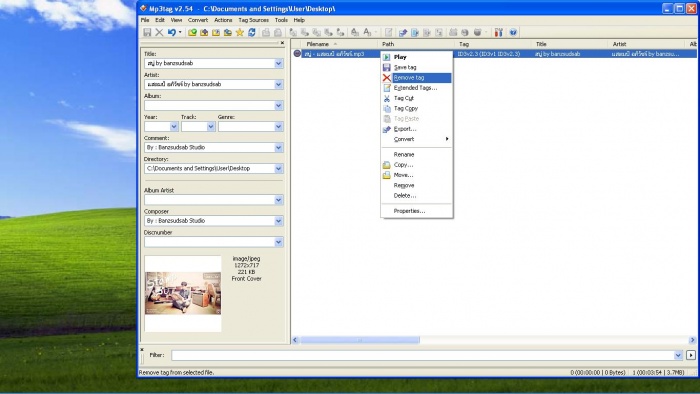Open the Tools menu
700x394 pixels.
(x=281, y=20)
